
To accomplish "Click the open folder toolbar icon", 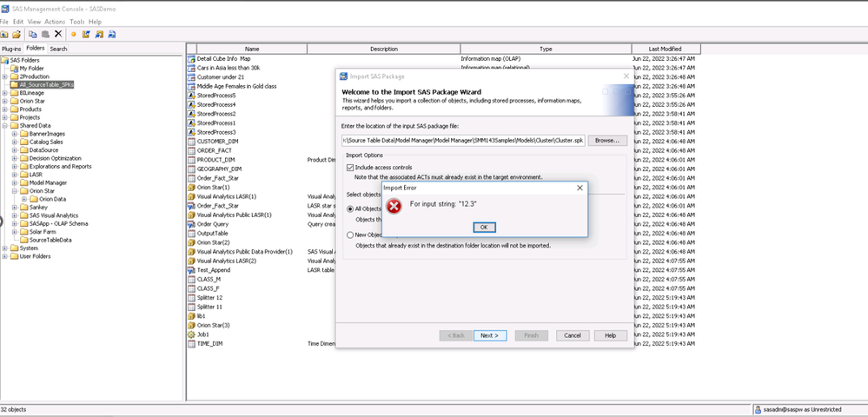I will (17, 35).
